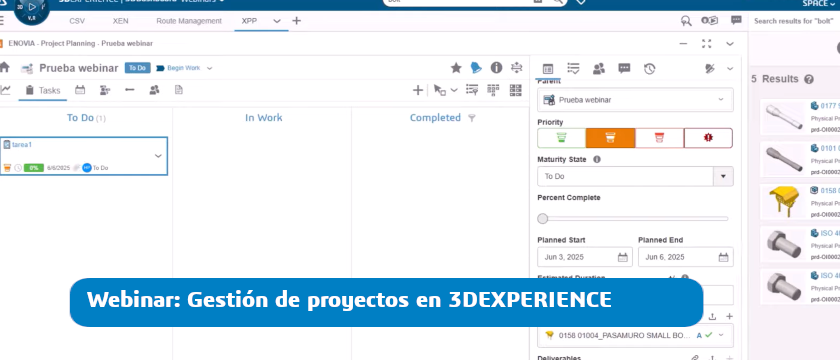Open the chat bubble icon in top bar

[736, 20]
